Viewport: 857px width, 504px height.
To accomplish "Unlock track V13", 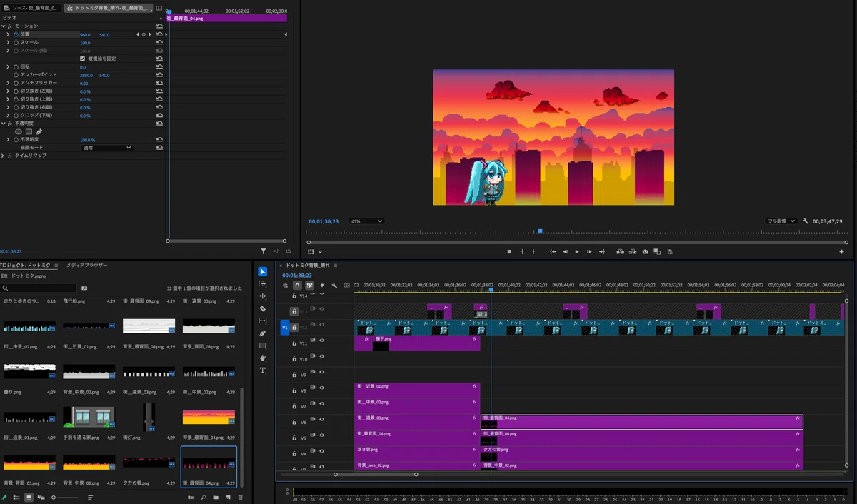I will click(x=294, y=311).
